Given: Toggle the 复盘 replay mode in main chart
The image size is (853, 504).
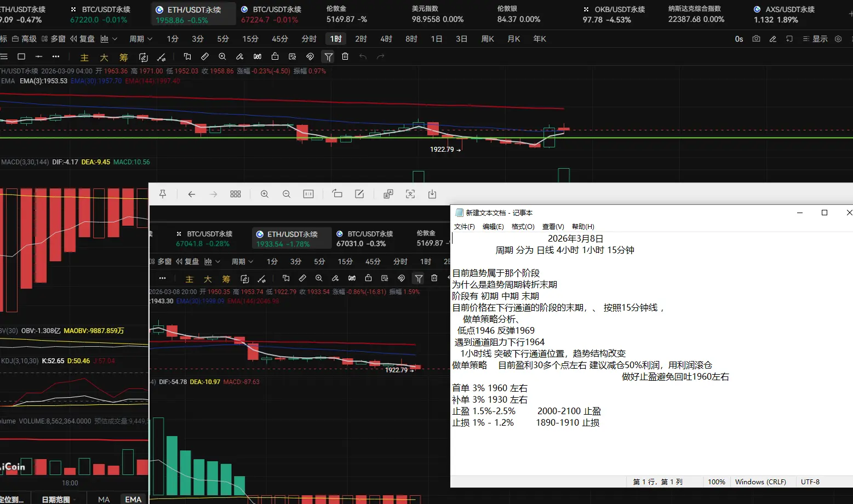Looking at the screenshot, I should (x=82, y=39).
